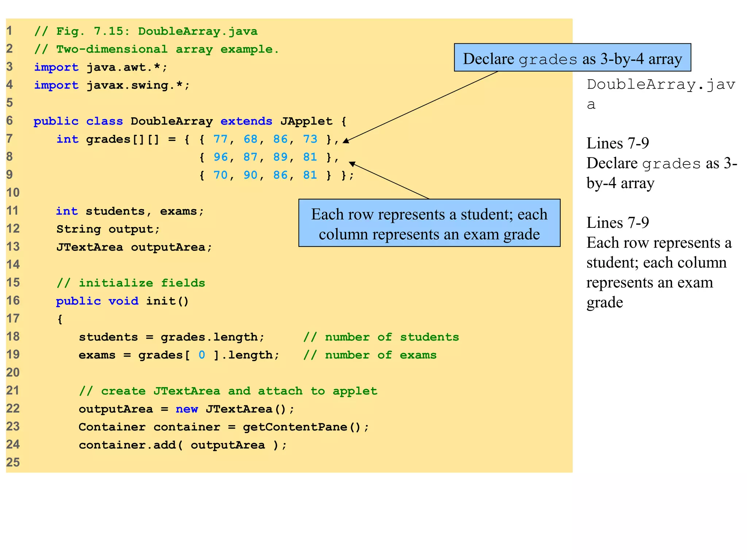The image size is (747, 560).
Task: Click the callout 'Declare grades as 3-by-4 array'
Action: click(572, 58)
